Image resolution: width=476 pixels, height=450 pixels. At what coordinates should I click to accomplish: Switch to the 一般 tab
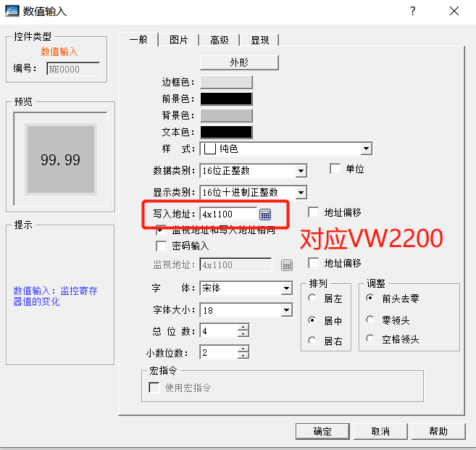coord(138,39)
